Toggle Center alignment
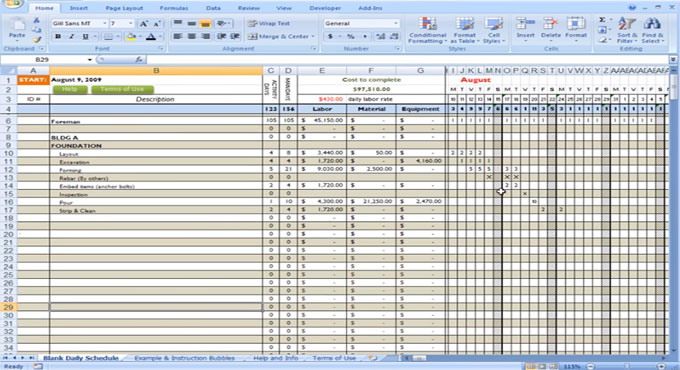The image size is (680, 370). pos(192,36)
